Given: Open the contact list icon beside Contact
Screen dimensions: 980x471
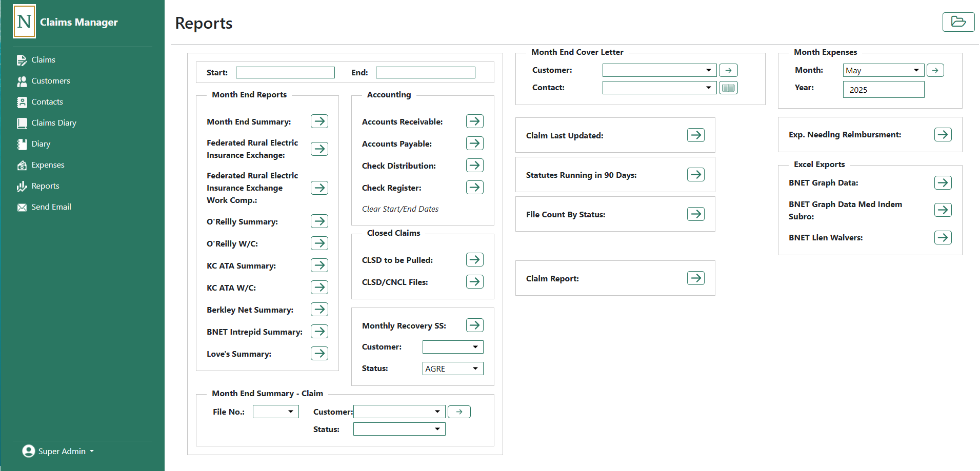Looking at the screenshot, I should tap(728, 88).
